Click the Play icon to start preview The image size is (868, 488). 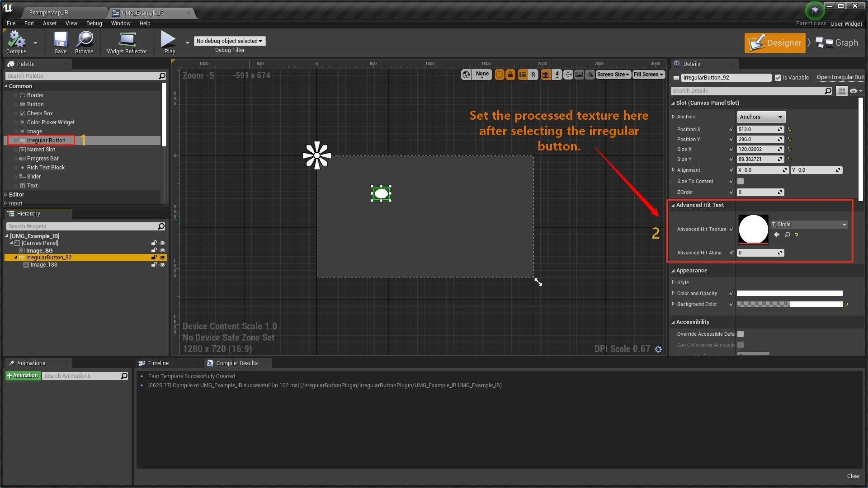click(168, 40)
